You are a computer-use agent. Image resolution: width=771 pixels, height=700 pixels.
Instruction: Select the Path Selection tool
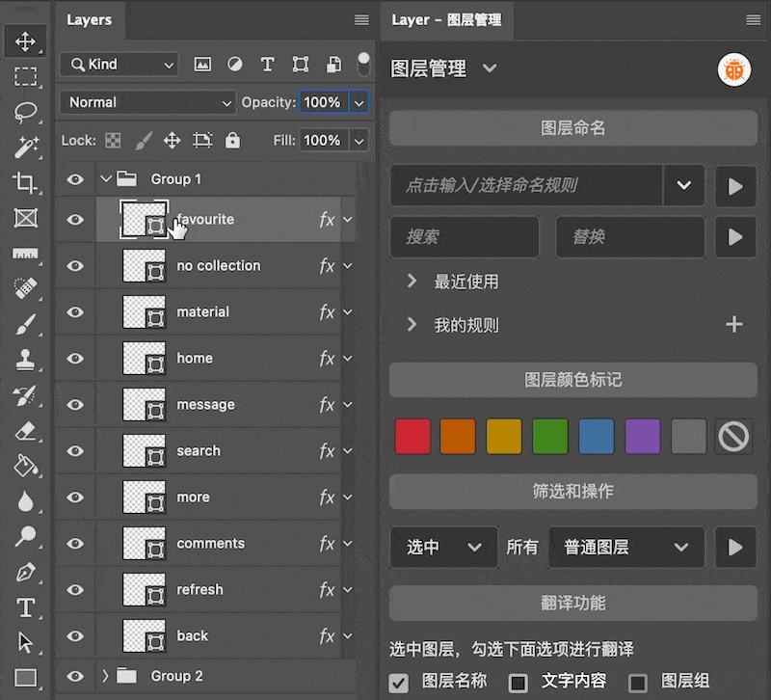(x=25, y=643)
